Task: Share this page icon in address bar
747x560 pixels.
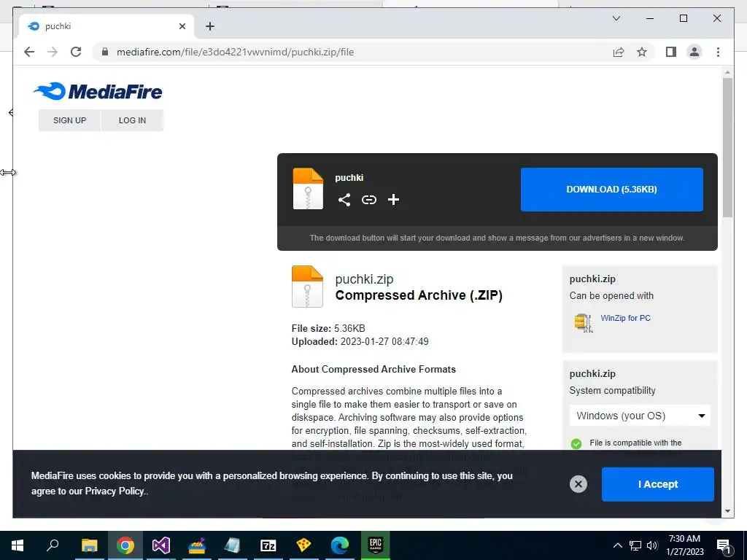Action: [619, 52]
